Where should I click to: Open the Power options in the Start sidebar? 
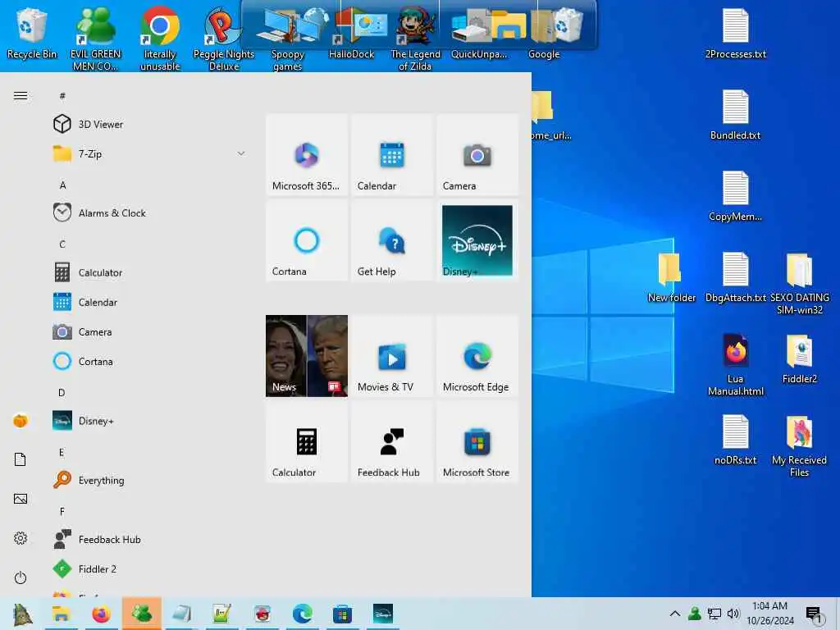[21, 577]
